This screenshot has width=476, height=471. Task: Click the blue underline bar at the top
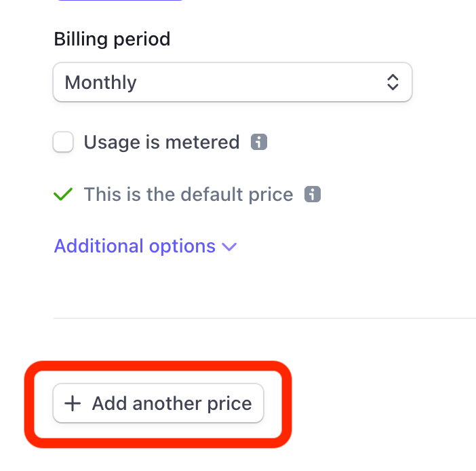120,0
